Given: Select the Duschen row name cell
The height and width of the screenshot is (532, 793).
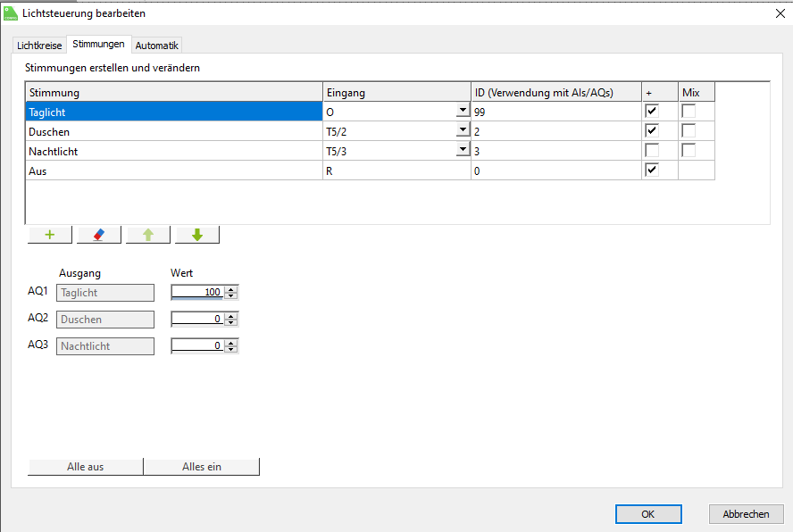Looking at the screenshot, I should tap(174, 131).
